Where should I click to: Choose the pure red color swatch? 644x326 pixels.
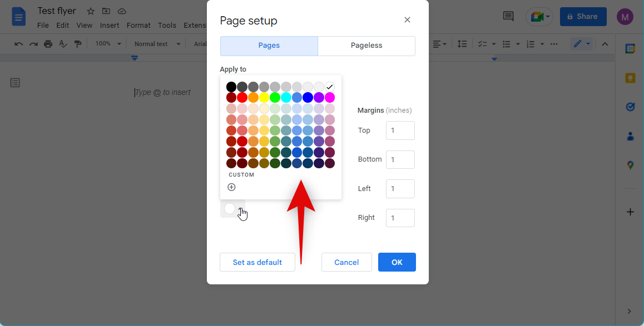coord(242,98)
